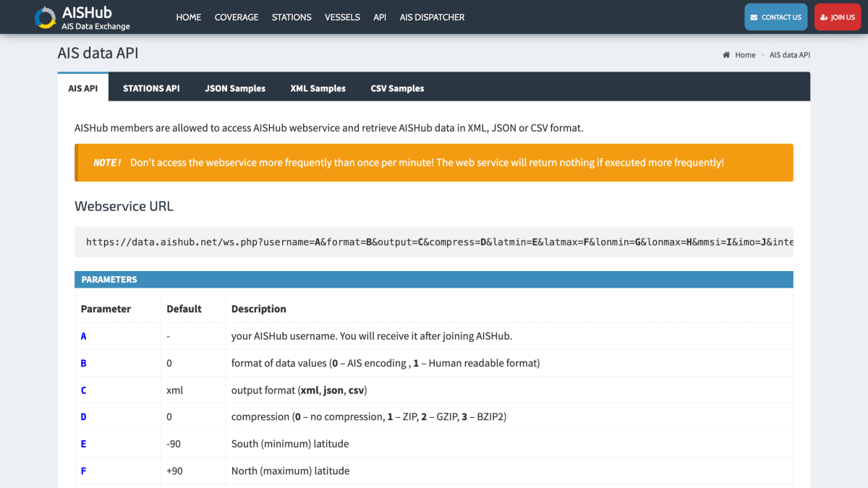Click the webservice URL code box
The width and height of the screenshot is (868, 488).
[434, 241]
